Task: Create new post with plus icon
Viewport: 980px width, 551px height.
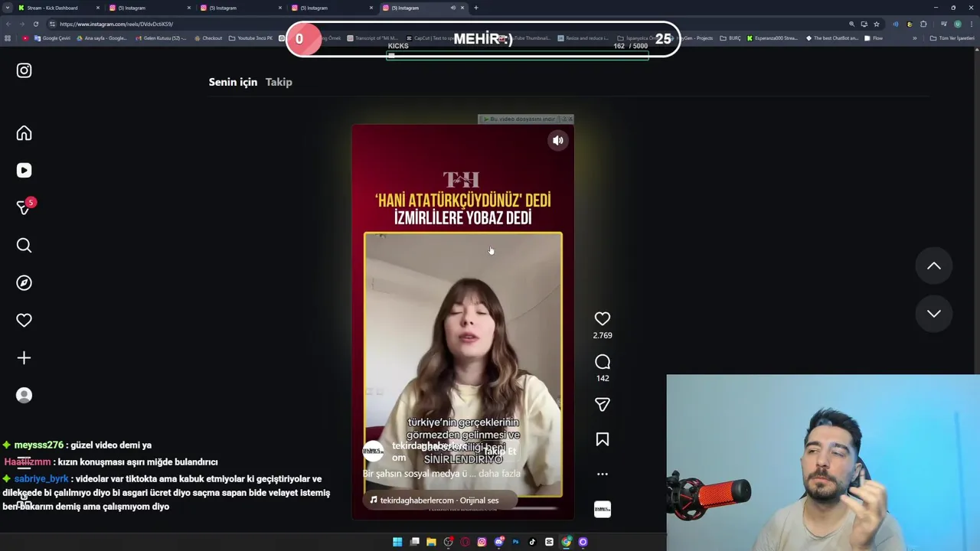Action: [24, 358]
